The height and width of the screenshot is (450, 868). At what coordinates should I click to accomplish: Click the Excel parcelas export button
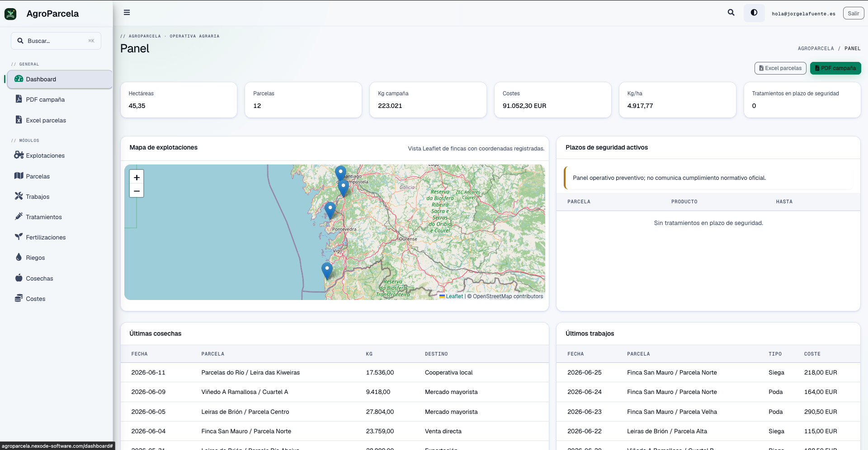[x=780, y=68]
